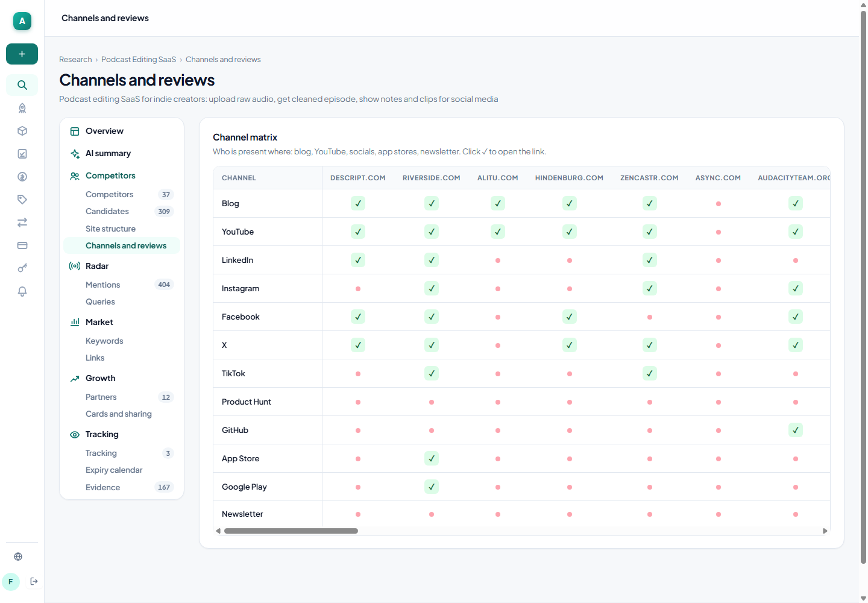Click the globe language icon

coord(18,557)
